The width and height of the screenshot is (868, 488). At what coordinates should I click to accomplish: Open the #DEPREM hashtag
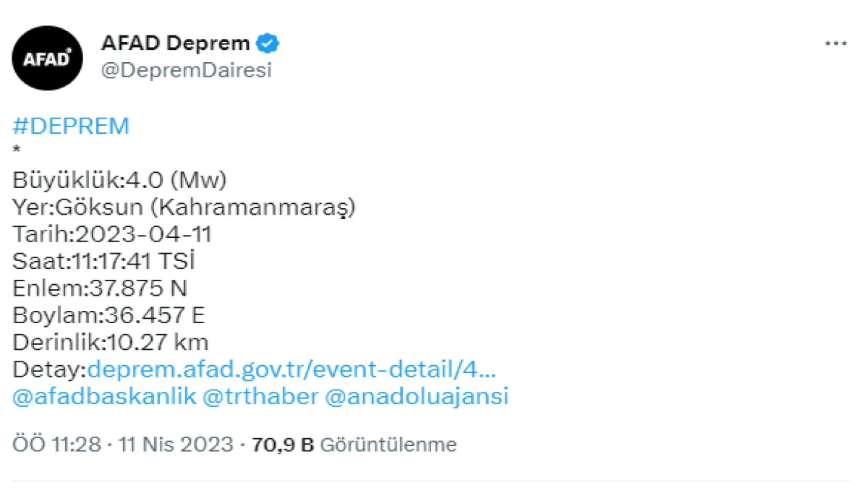click(71, 126)
